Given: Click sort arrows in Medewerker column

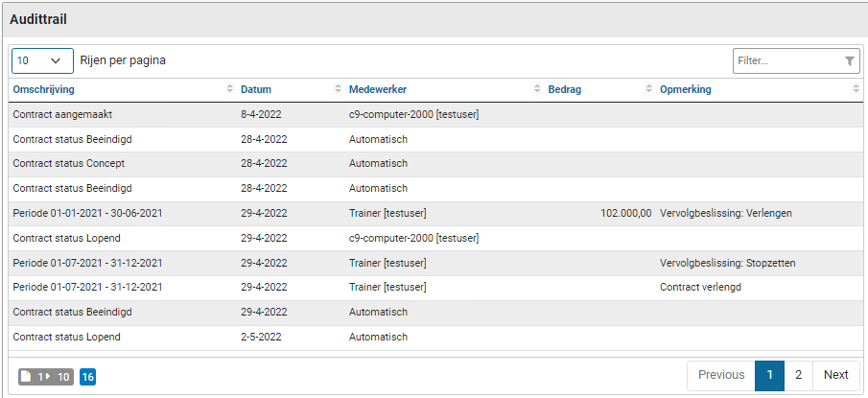Looking at the screenshot, I should [537, 89].
